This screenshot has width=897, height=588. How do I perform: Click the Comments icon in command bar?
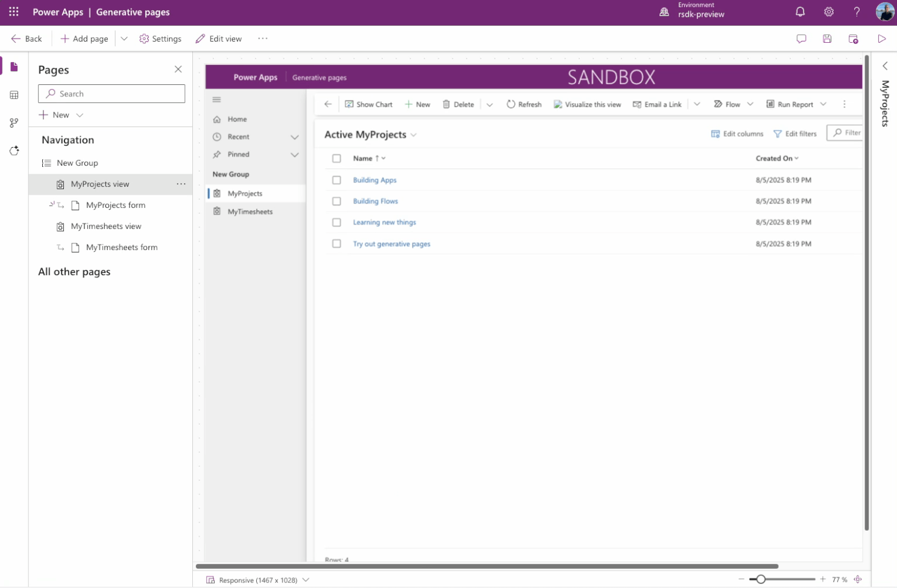click(801, 39)
